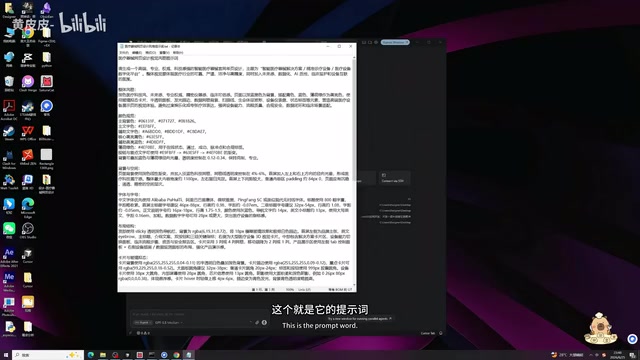Open File Explorer from the taskbar
This screenshot has height=360, width=640.
point(103,355)
